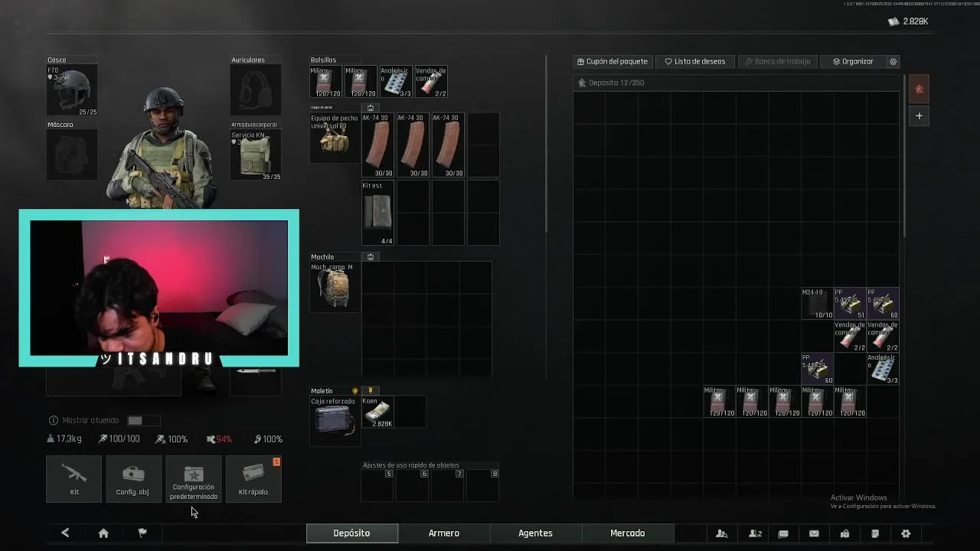Open the Kit button

[74, 479]
